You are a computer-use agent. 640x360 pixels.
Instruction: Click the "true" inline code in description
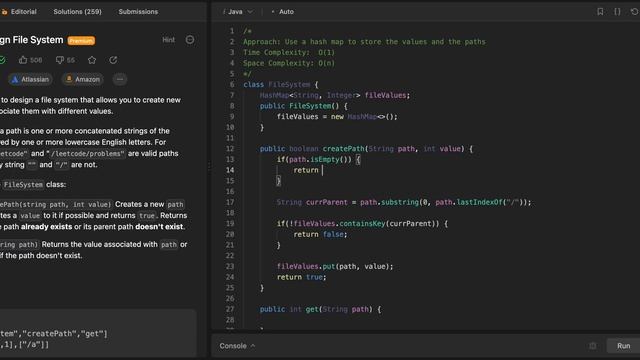[147, 216]
